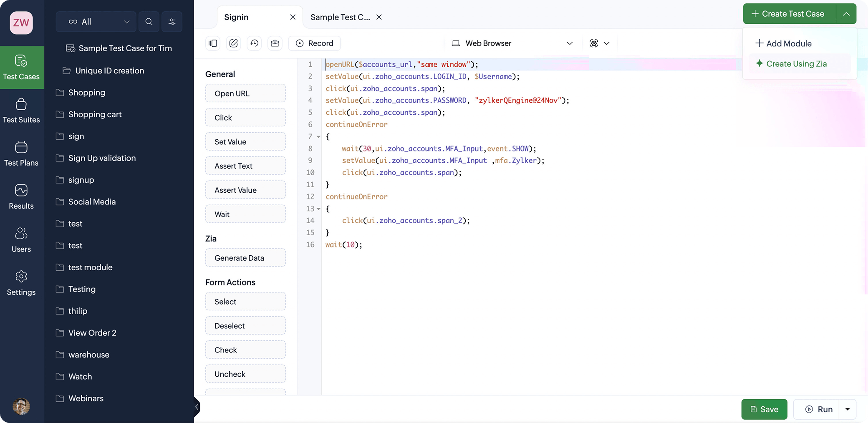Open the Shopping cart folder
The height and width of the screenshot is (423, 868).
89,114
